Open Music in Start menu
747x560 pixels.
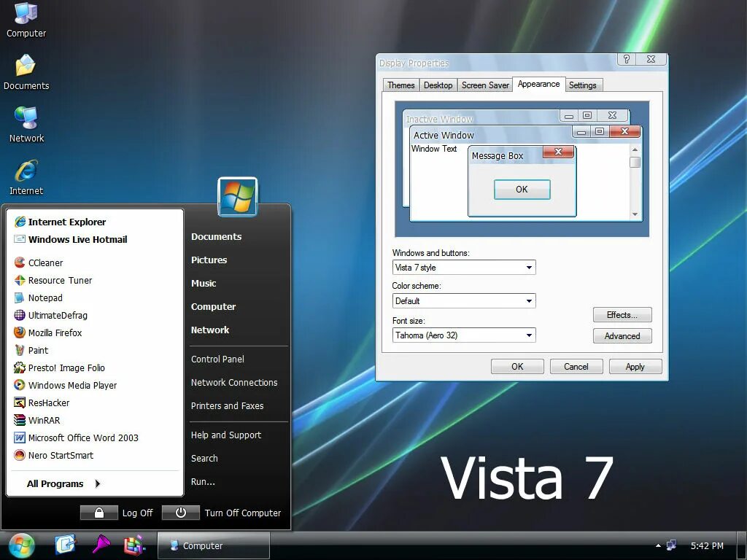click(x=204, y=284)
